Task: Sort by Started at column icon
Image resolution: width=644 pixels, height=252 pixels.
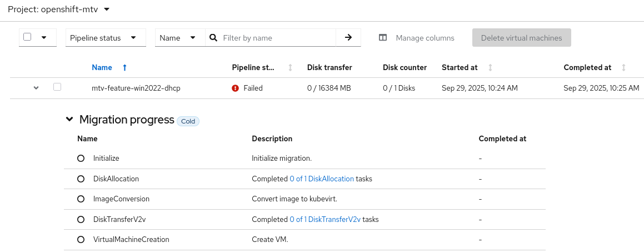Action: pyautogui.click(x=490, y=68)
